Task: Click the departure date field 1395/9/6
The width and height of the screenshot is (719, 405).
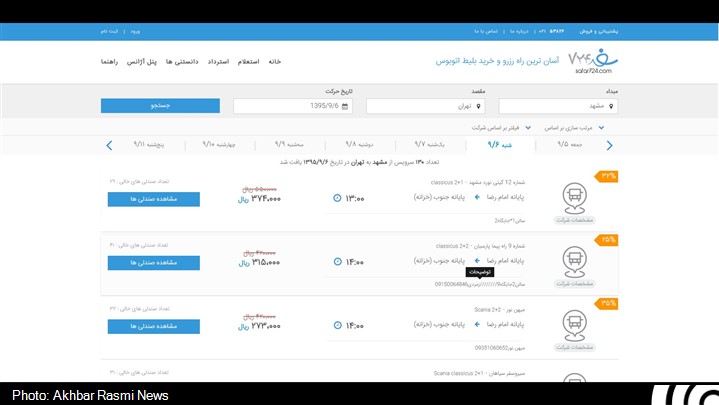Action: pos(293,106)
